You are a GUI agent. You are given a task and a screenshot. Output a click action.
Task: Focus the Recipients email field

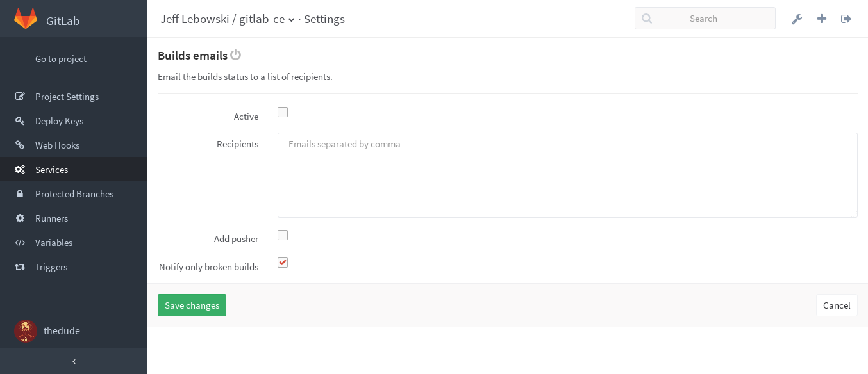(567, 175)
